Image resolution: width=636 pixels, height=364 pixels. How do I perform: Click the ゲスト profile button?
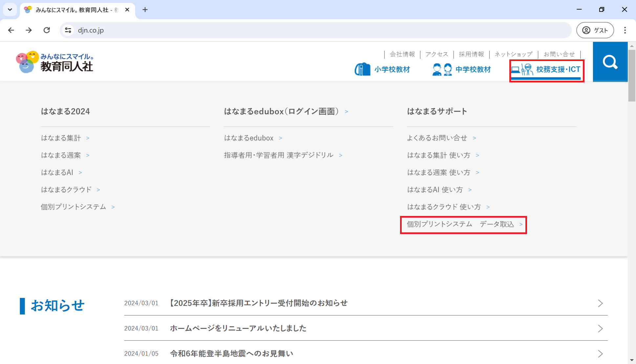[595, 30]
